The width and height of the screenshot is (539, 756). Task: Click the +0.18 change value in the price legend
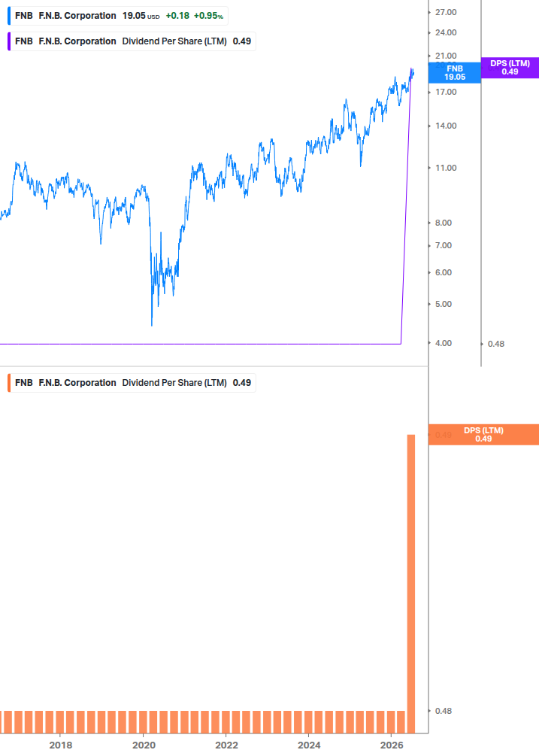tap(177, 16)
